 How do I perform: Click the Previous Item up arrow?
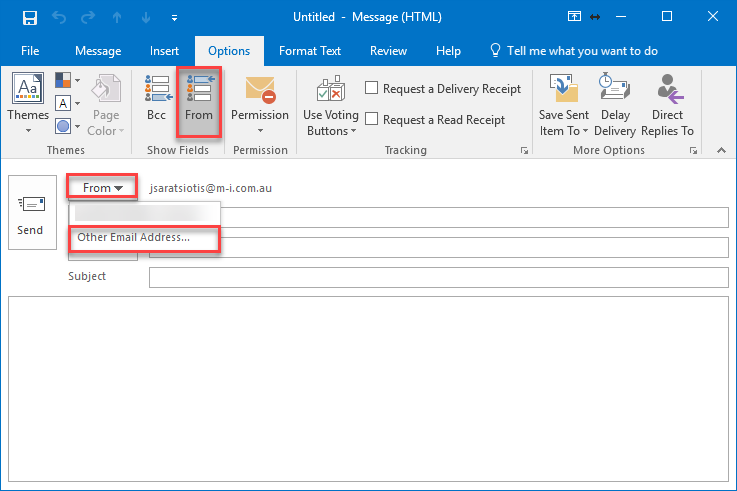tap(117, 18)
